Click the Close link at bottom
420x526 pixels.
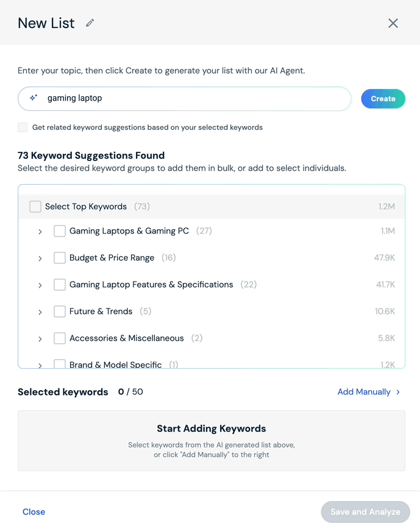point(34,511)
